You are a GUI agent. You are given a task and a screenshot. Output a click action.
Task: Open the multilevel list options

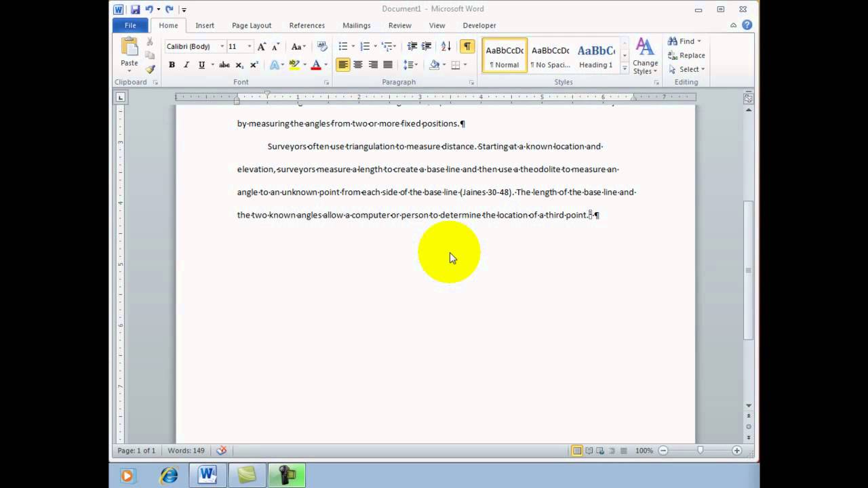click(389, 46)
